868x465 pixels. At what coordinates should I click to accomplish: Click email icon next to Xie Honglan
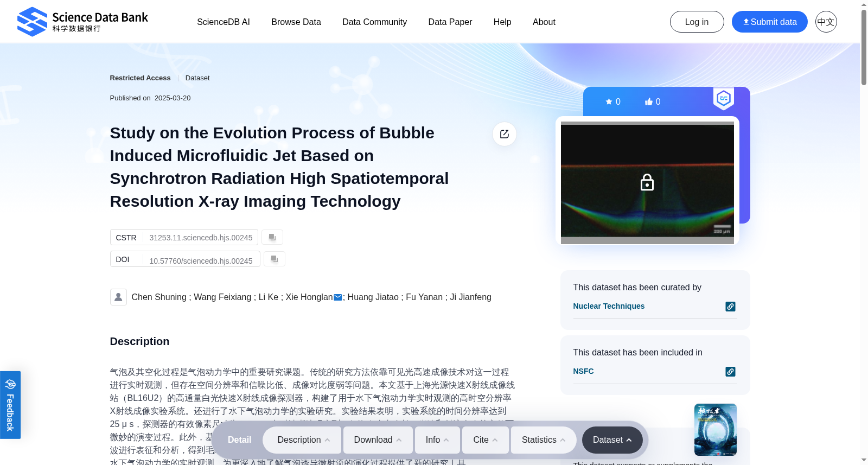(x=337, y=297)
